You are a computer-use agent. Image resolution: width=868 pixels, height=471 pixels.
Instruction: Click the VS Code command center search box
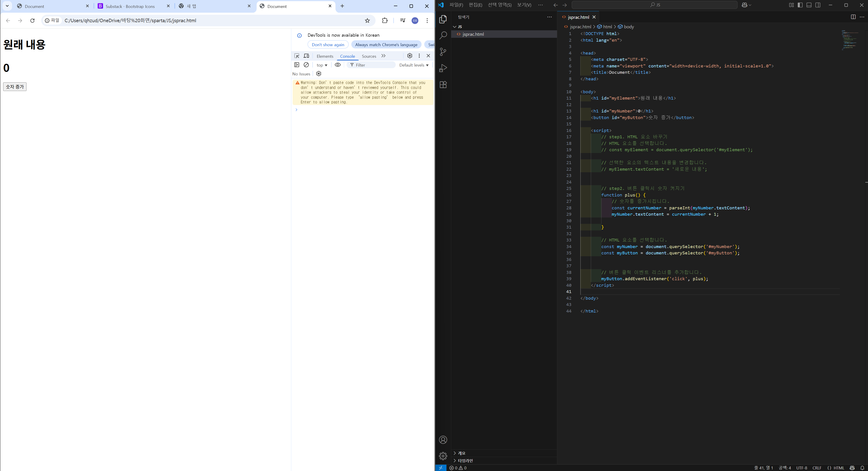[x=655, y=5]
